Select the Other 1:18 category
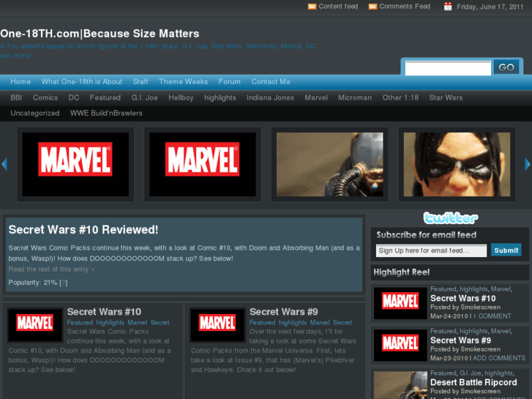The width and height of the screenshot is (532, 399). point(400,98)
